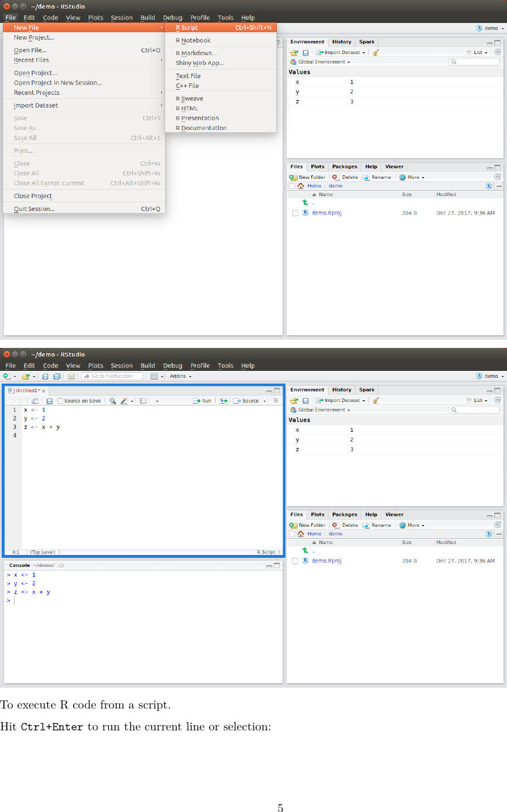507x812 pixels.
Task: Expand the Recent Files submenu
Action: (84, 60)
